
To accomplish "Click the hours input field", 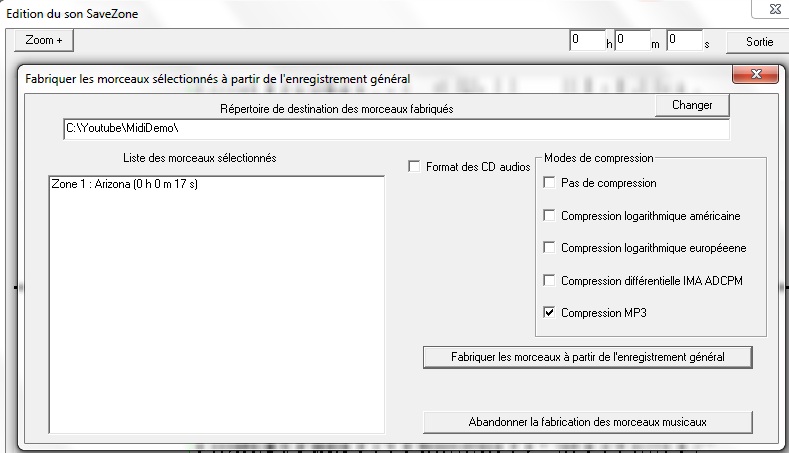I will tap(587, 40).
